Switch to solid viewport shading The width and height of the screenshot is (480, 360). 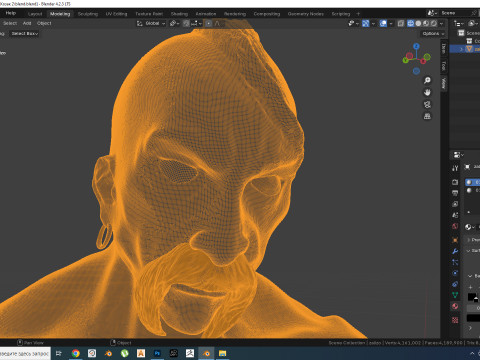click(x=418, y=23)
